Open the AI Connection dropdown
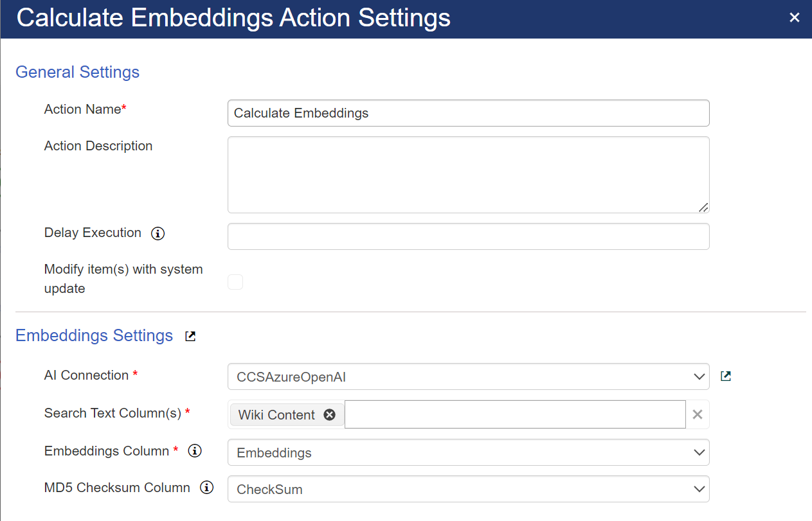 click(x=468, y=377)
